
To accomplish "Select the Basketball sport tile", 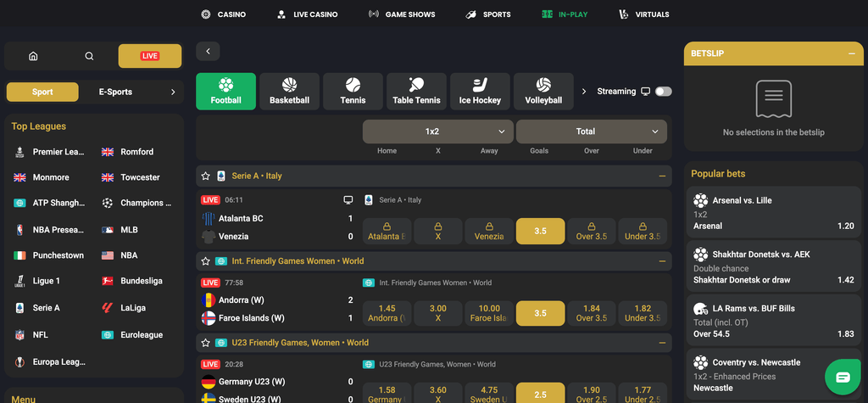I will pyautogui.click(x=290, y=92).
